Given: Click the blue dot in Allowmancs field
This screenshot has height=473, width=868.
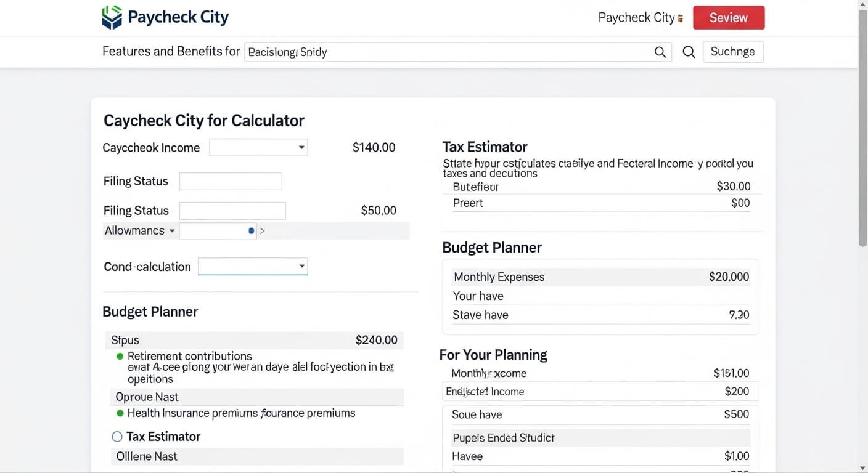Looking at the screenshot, I should click(251, 231).
